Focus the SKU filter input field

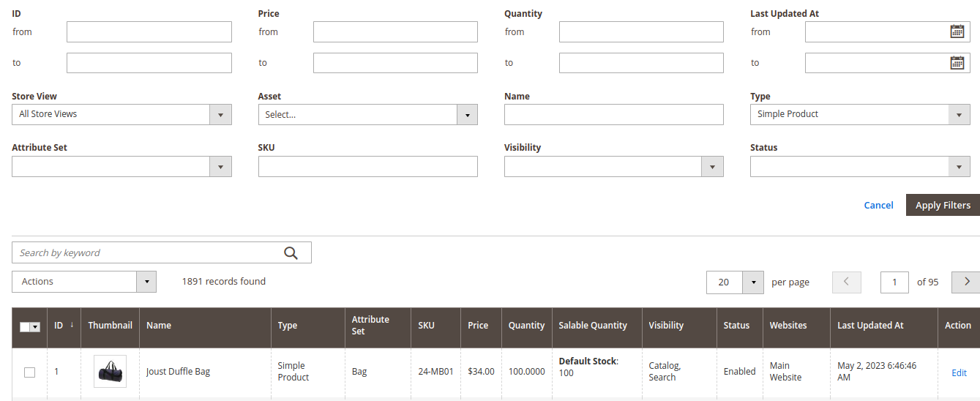[368, 166]
